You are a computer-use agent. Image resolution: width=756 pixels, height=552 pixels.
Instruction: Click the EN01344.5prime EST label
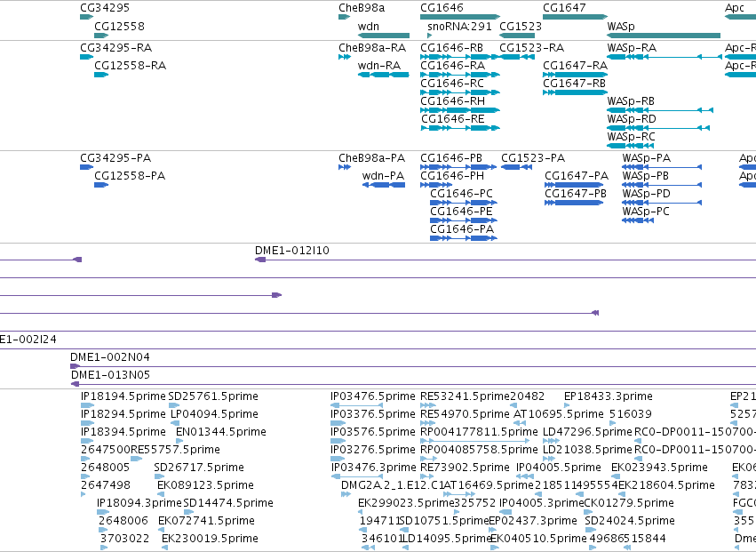pyautogui.click(x=221, y=432)
